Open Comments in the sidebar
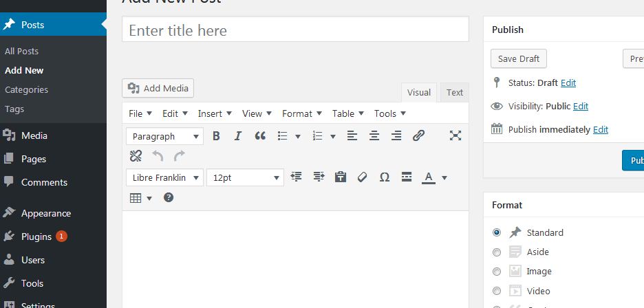644x308 pixels. click(44, 182)
